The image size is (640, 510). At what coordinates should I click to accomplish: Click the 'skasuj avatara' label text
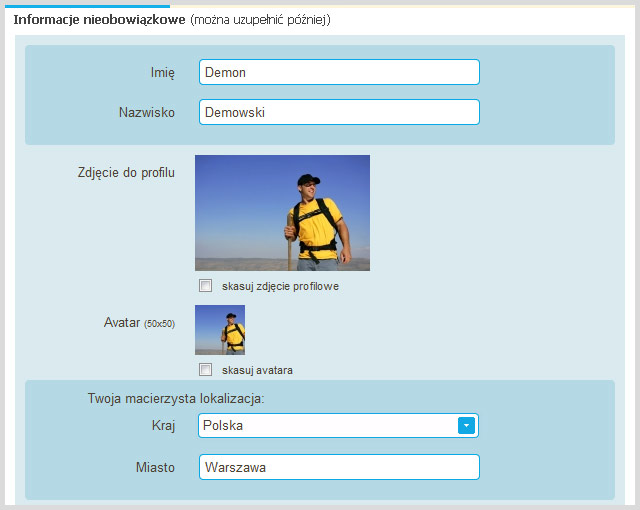257,371
